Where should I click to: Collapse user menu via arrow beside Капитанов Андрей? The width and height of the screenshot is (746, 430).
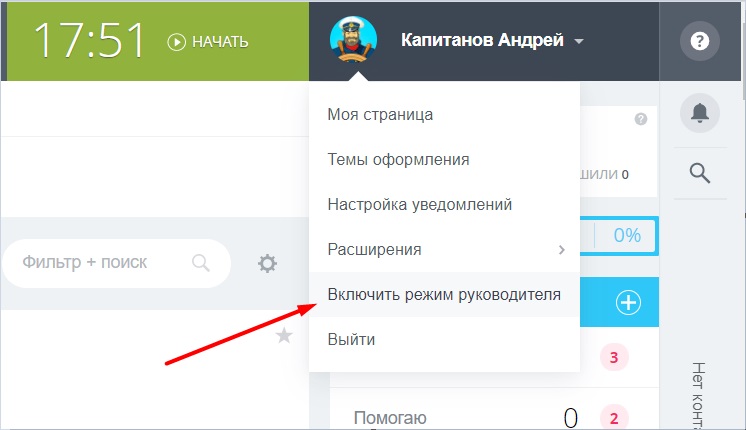(579, 42)
